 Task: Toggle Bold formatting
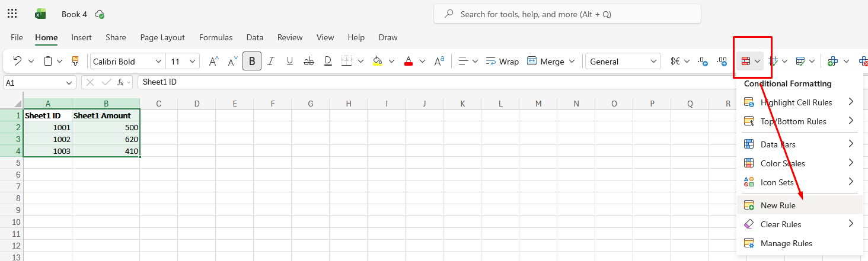click(x=252, y=61)
